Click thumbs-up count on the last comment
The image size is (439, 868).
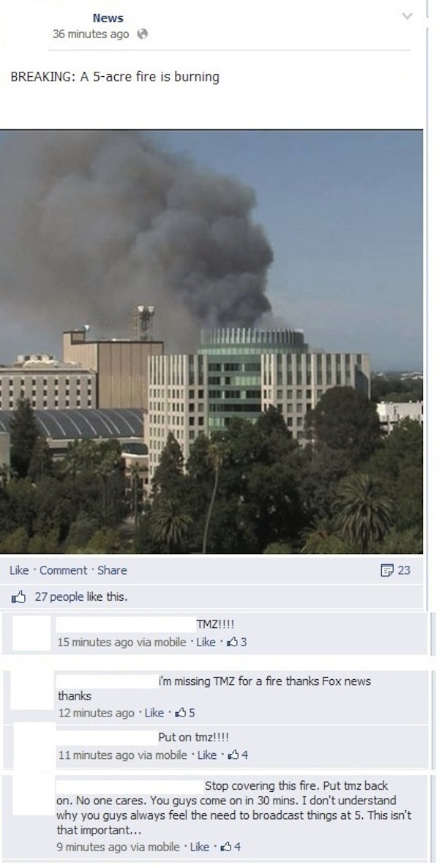(x=230, y=847)
